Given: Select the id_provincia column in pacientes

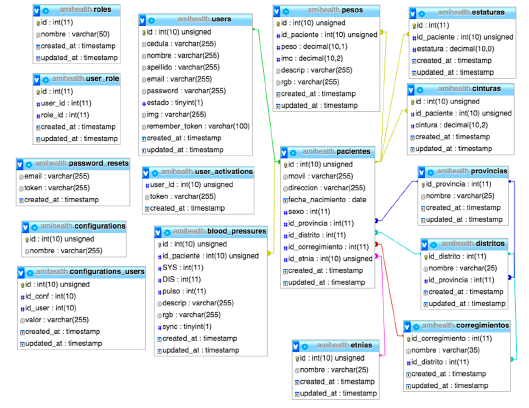Looking at the screenshot, I should [x=327, y=223].
